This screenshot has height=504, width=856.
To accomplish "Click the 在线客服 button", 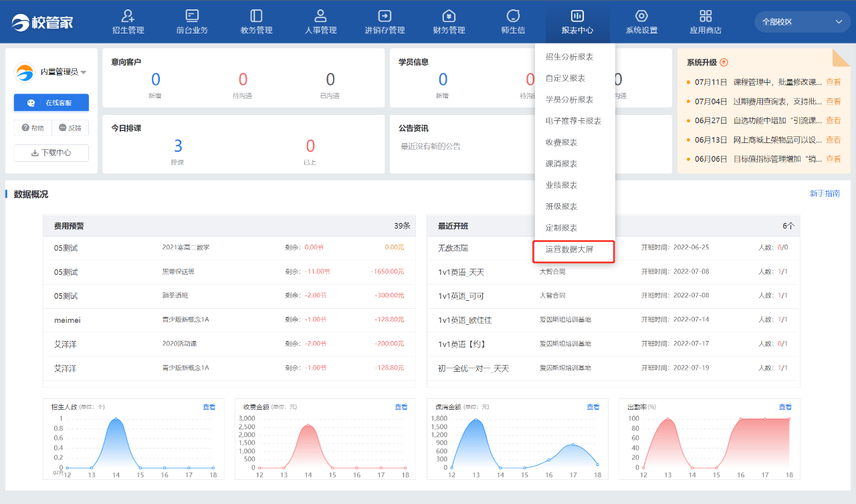I will [x=51, y=103].
